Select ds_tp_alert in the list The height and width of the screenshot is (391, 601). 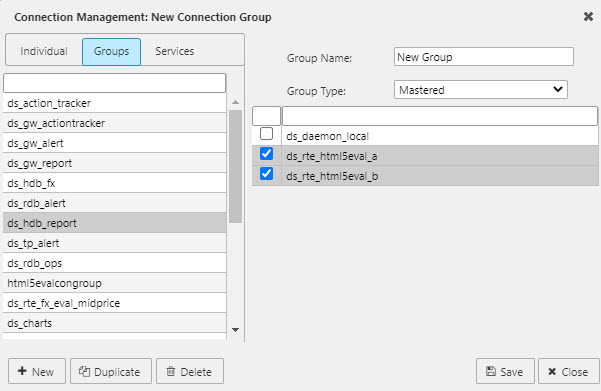115,243
